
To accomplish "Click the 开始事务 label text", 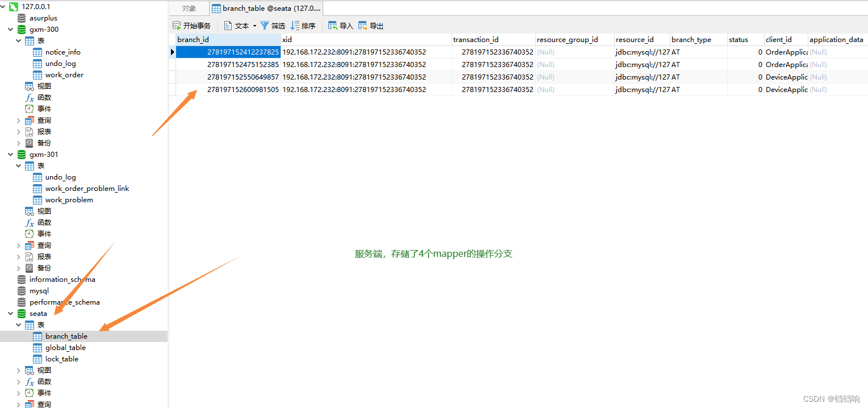I will pos(197,26).
